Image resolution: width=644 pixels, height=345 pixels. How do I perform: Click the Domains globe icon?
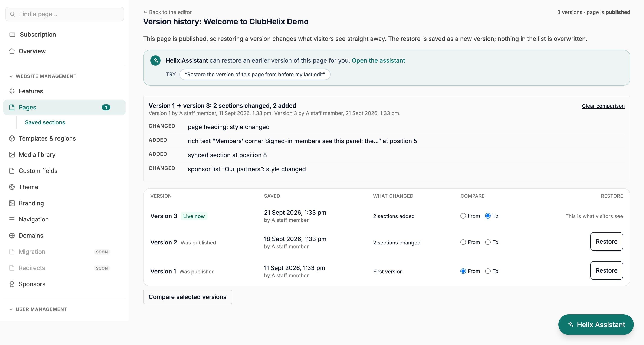[x=12, y=235]
